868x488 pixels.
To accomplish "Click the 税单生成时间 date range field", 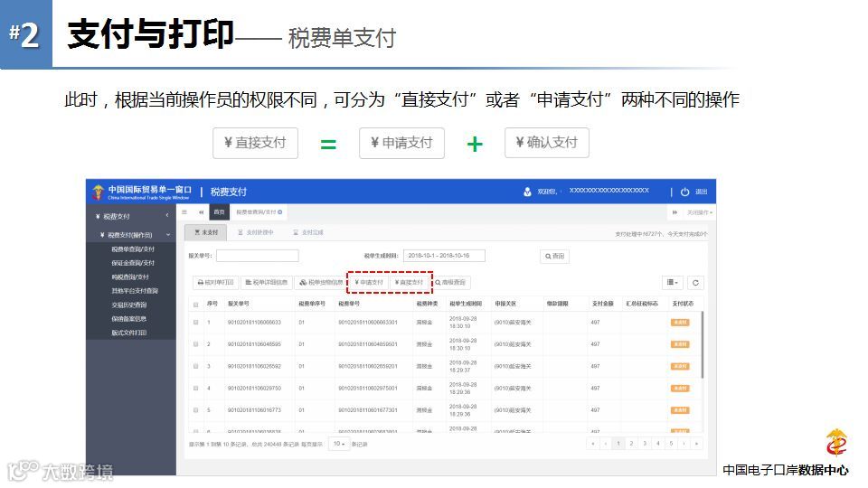I will pos(444,256).
